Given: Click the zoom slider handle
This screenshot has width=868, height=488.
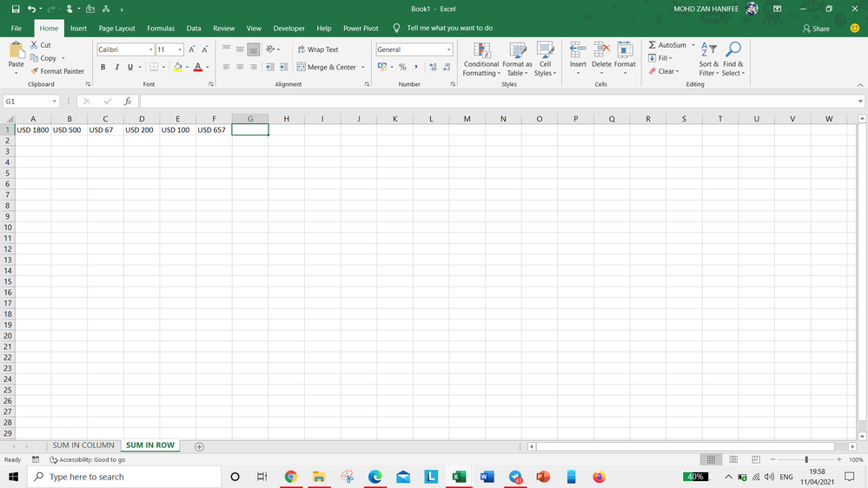Looking at the screenshot, I should coord(806,460).
